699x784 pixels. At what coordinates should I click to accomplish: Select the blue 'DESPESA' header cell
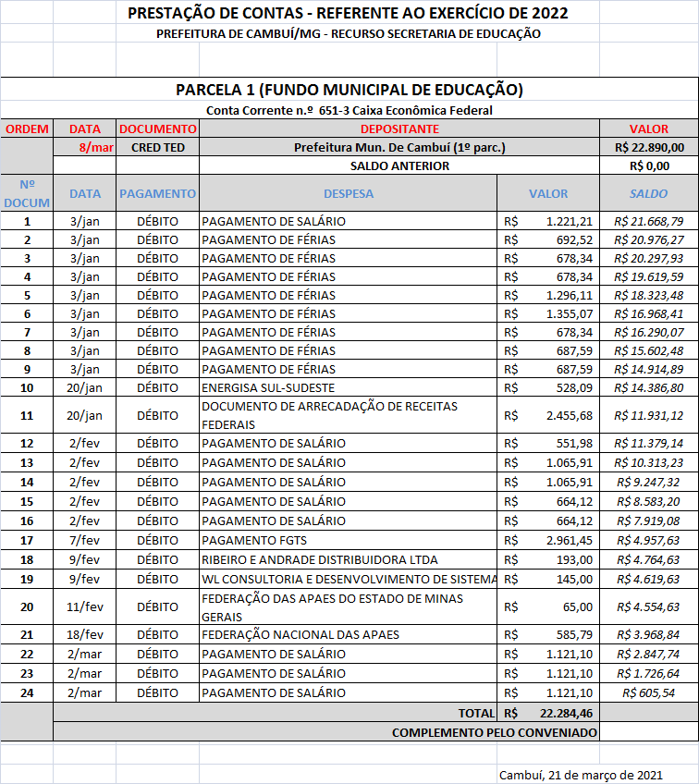(348, 193)
